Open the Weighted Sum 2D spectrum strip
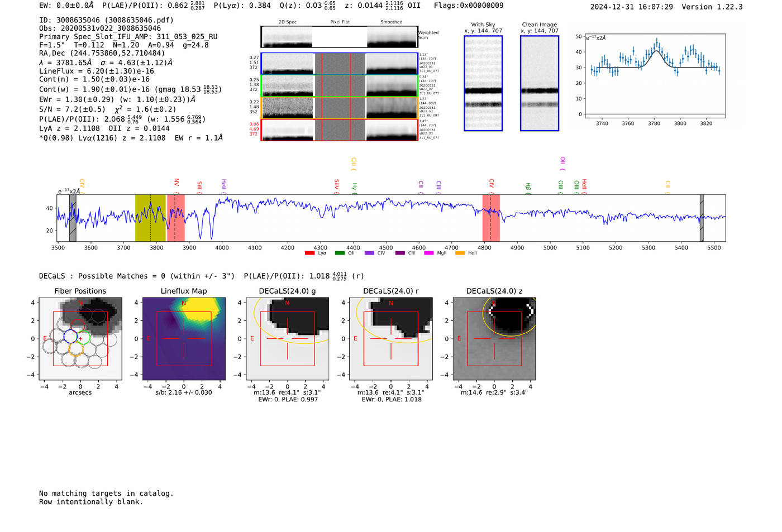Image resolution: width=782 pixels, height=532 pixels. (340, 37)
